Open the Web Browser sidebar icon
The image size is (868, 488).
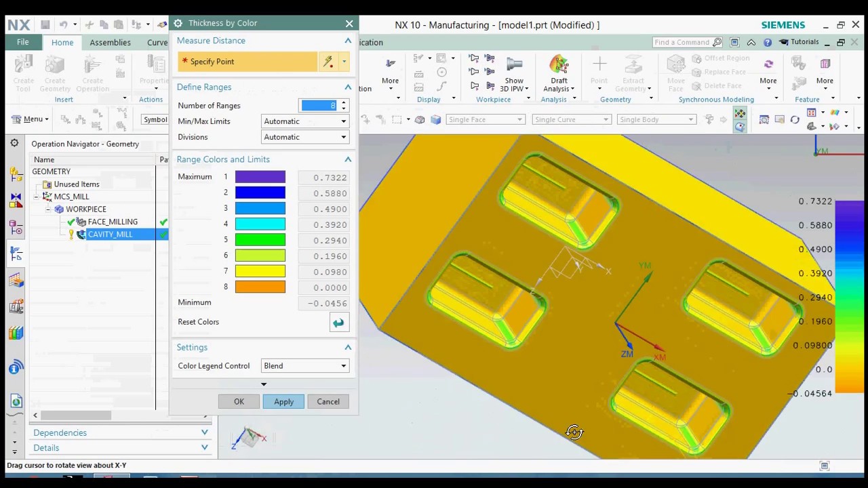point(16,401)
